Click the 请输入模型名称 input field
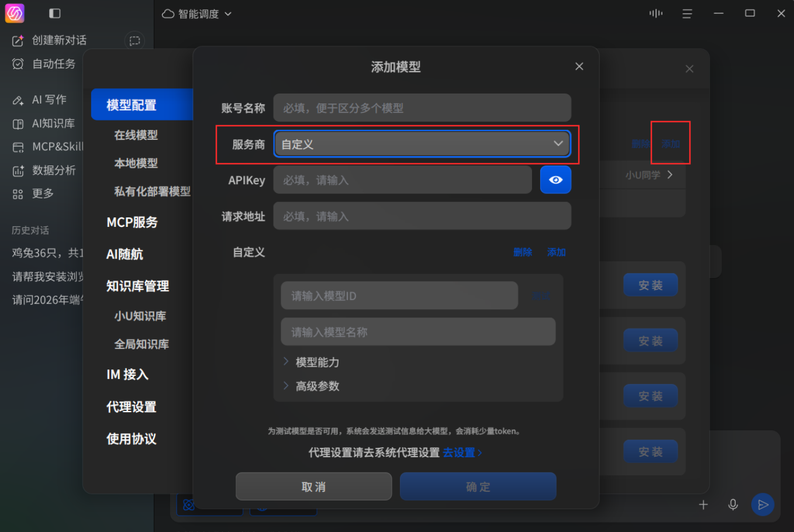This screenshot has width=794, height=532. coord(418,332)
